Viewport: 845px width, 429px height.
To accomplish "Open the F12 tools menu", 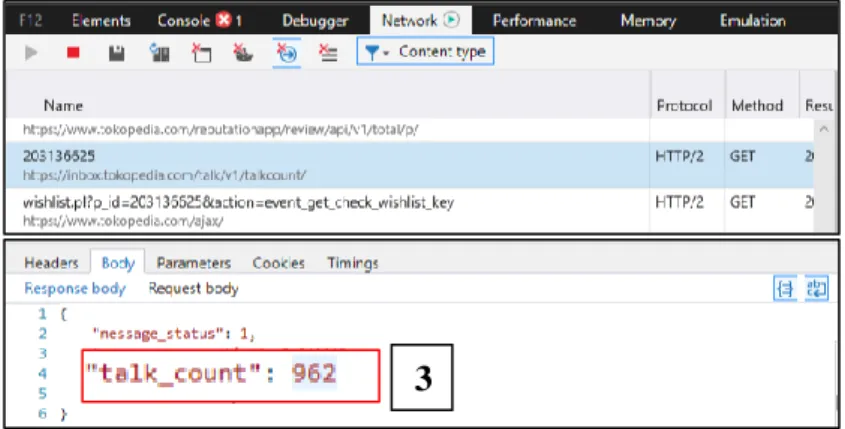I will 30,20.
